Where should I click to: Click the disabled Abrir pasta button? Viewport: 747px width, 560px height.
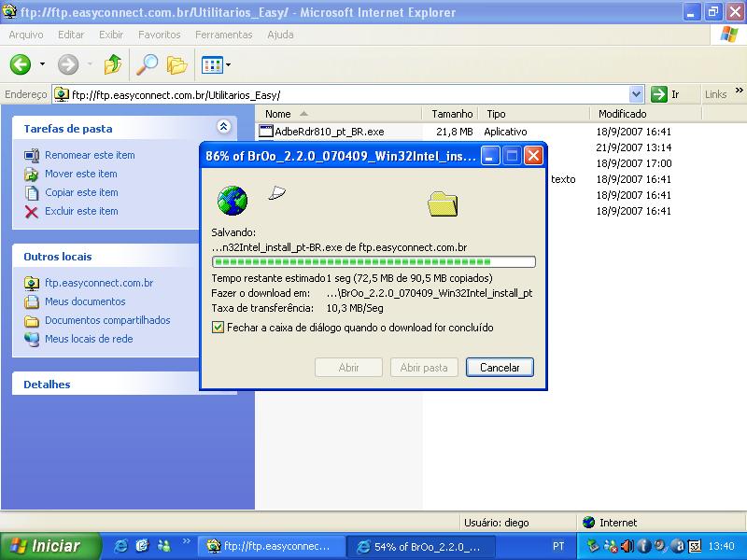click(424, 367)
